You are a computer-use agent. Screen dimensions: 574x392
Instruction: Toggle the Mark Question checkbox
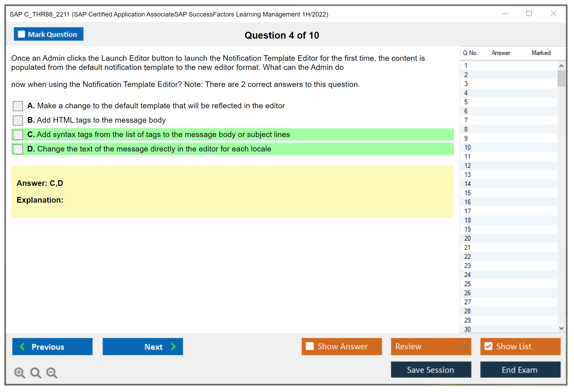21,34
